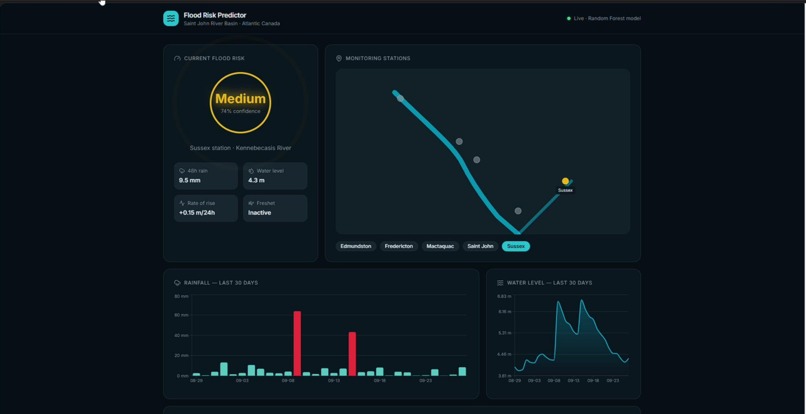Viewport: 806px width, 414px height.
Task: Select the Mactaquac station chip
Action: (441, 246)
